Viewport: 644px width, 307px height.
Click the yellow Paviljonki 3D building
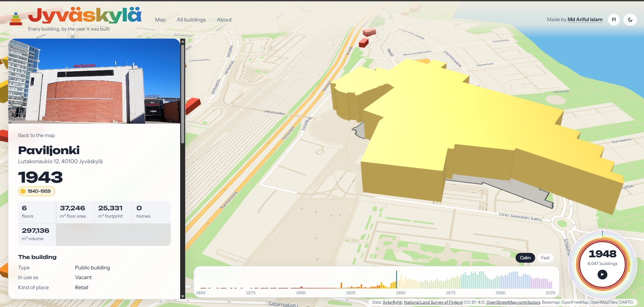tap(471, 134)
